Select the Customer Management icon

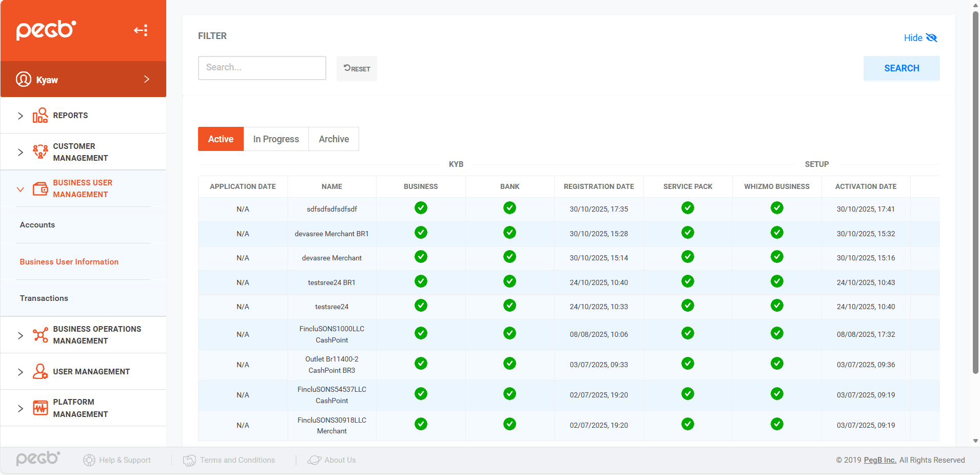(40, 151)
